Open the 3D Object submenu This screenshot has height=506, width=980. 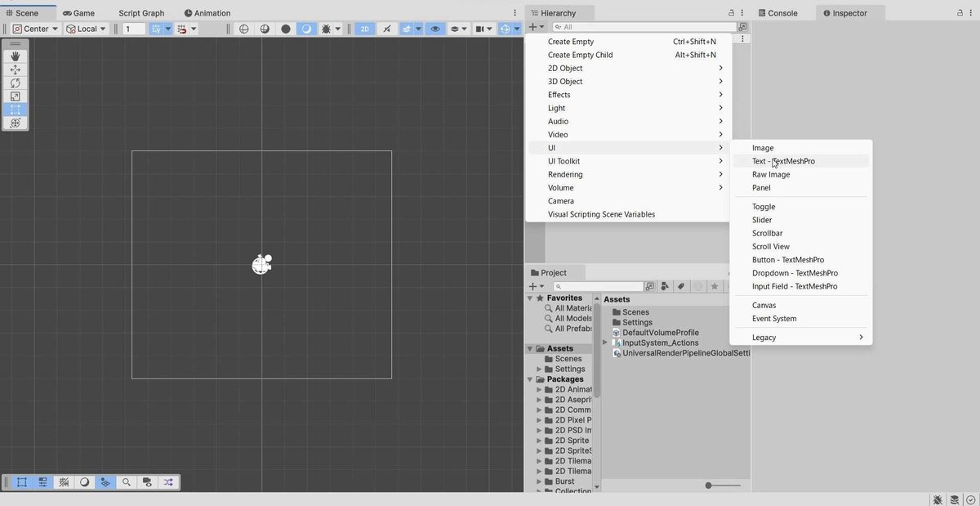[x=627, y=82]
